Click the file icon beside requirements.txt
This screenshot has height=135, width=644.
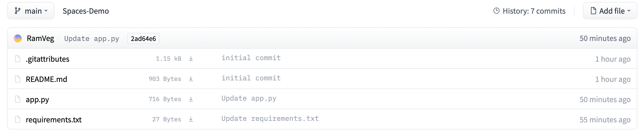(x=18, y=119)
